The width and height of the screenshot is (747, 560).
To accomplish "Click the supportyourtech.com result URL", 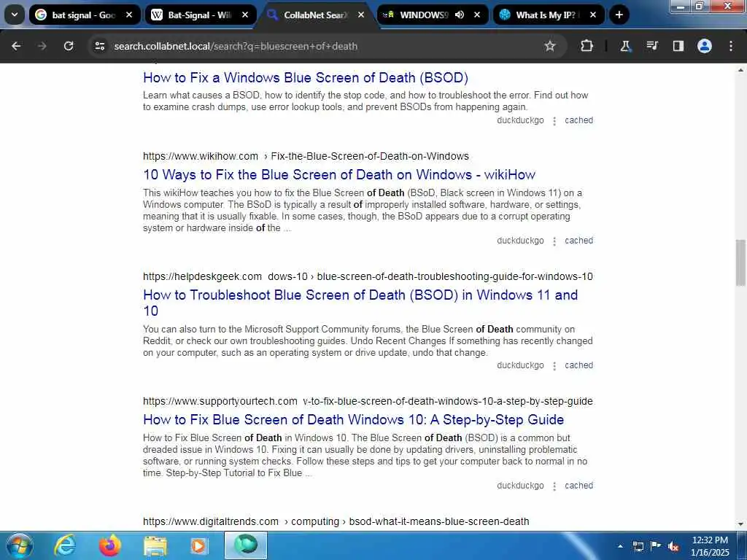I will click(x=368, y=402).
